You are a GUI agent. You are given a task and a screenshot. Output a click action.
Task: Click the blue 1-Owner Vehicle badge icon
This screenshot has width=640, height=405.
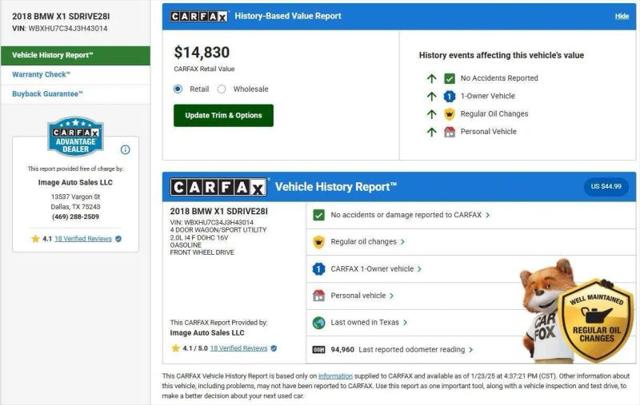coord(449,96)
